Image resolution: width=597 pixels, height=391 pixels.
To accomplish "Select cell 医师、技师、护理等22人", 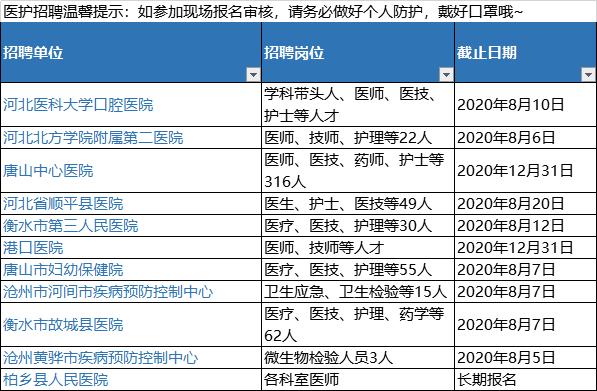I will [358, 137].
